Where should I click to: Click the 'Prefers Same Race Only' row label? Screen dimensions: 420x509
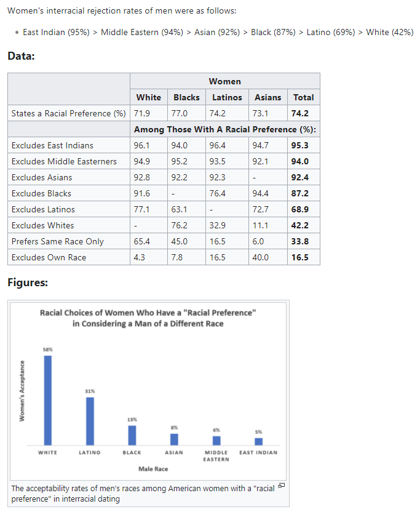[x=68, y=241]
